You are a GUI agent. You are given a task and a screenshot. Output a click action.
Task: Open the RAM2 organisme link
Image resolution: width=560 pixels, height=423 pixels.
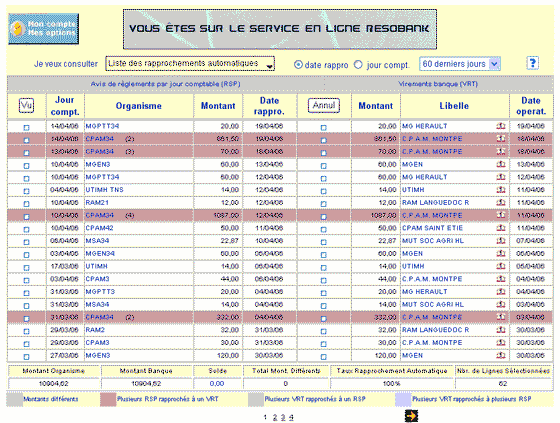95,330
